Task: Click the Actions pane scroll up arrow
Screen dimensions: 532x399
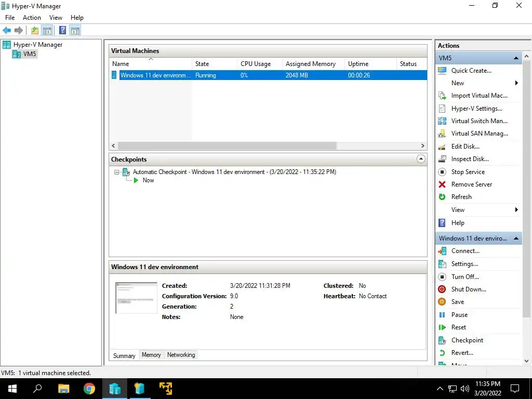Action: pyautogui.click(x=527, y=56)
